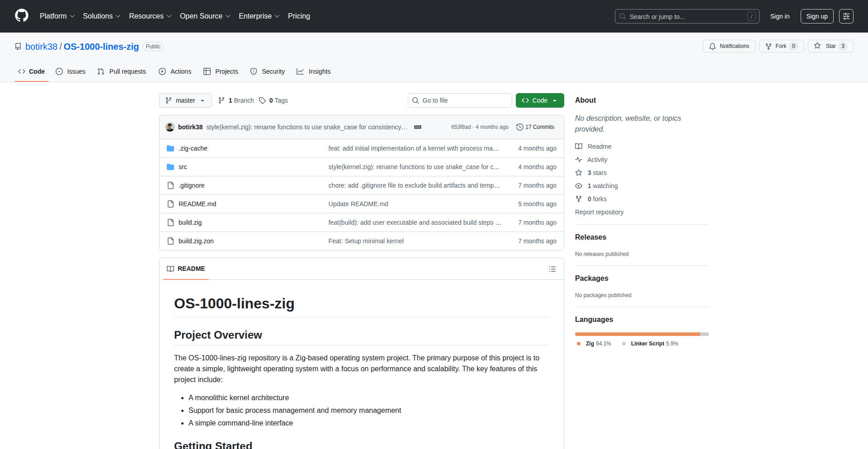Open commit 653f8ad hash link
The width and height of the screenshot is (868, 449).
(x=461, y=127)
